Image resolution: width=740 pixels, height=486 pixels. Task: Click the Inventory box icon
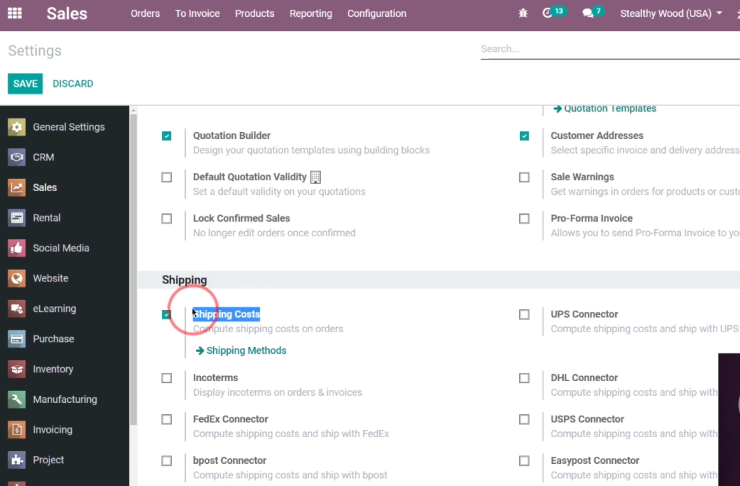point(17,369)
